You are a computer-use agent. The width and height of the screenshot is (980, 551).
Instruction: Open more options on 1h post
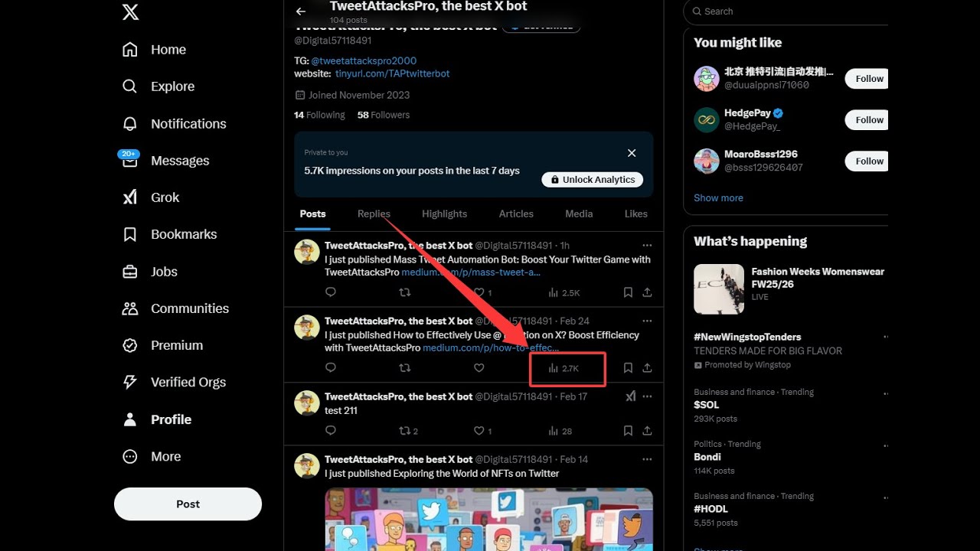tap(647, 246)
